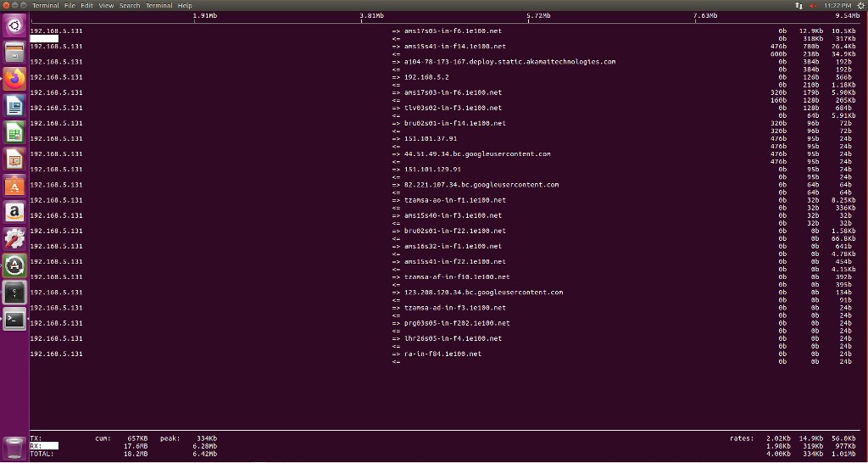The image size is (868, 463).
Task: Click host ams15s40-in-f3.1e100.net
Action: click(453, 215)
